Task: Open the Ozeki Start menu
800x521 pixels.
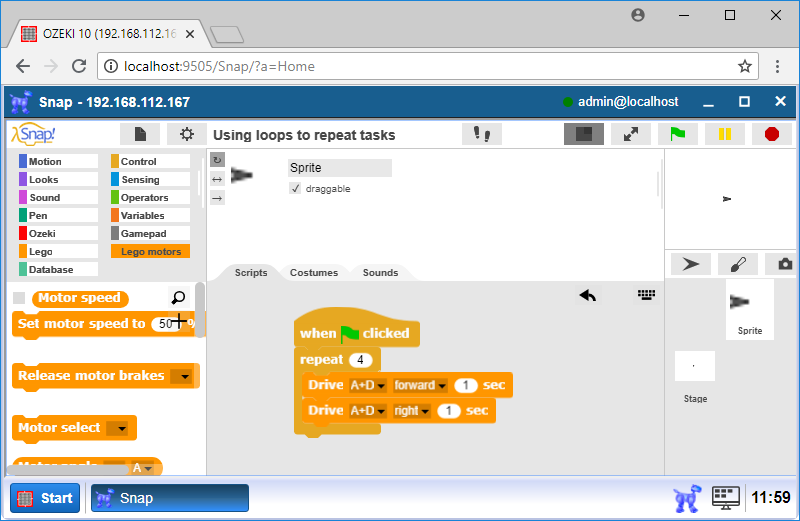Action: (45, 498)
